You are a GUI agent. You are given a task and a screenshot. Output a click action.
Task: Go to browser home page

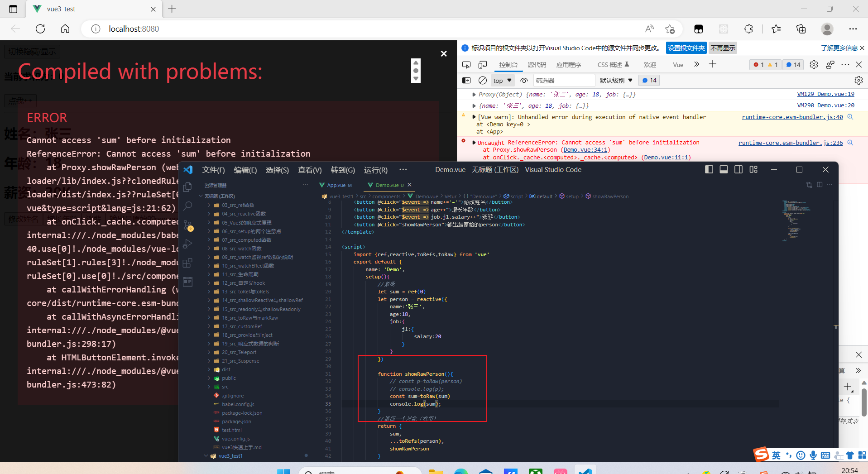coord(65,29)
